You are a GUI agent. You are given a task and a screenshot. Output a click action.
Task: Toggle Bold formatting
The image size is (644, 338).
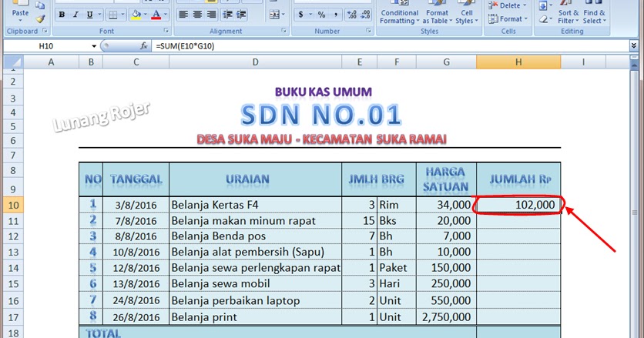coord(62,15)
